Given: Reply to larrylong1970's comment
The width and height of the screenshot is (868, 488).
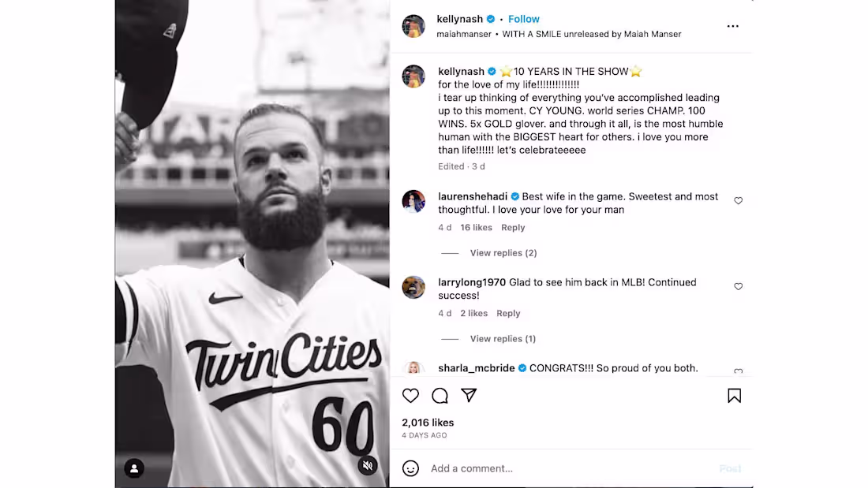Looking at the screenshot, I should click(508, 314).
